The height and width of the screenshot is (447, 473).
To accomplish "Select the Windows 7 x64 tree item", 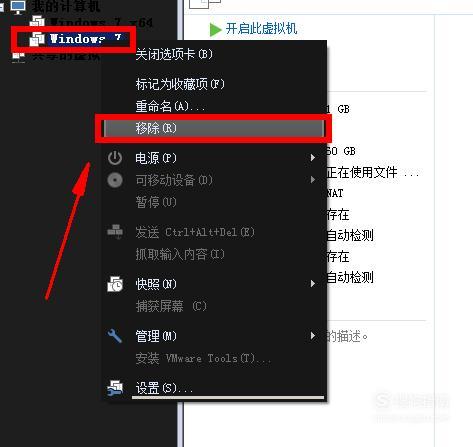I will 91,22.
